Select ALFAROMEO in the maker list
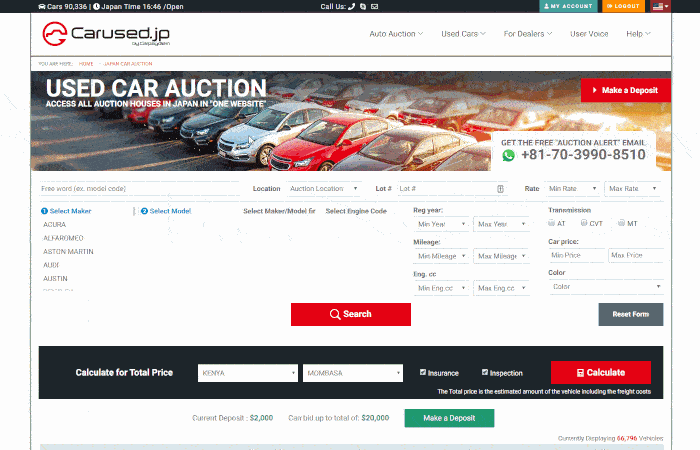 63,238
